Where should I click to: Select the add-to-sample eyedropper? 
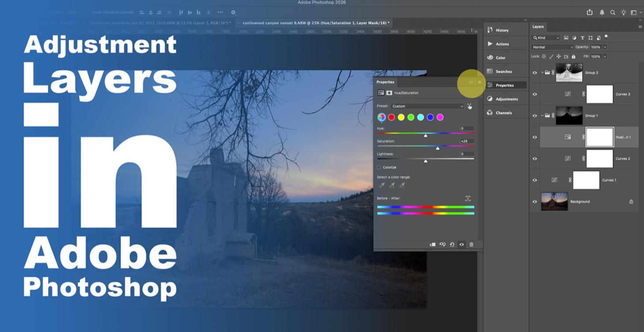392,185
